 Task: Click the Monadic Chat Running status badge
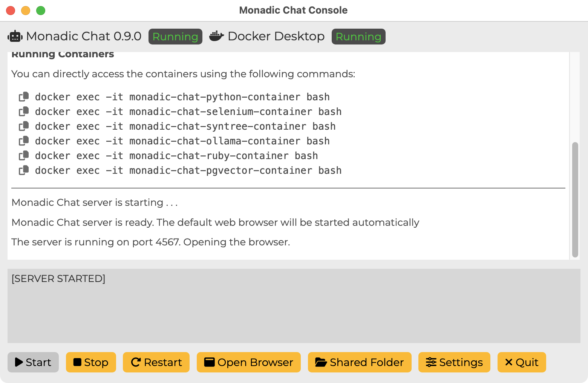coord(175,37)
